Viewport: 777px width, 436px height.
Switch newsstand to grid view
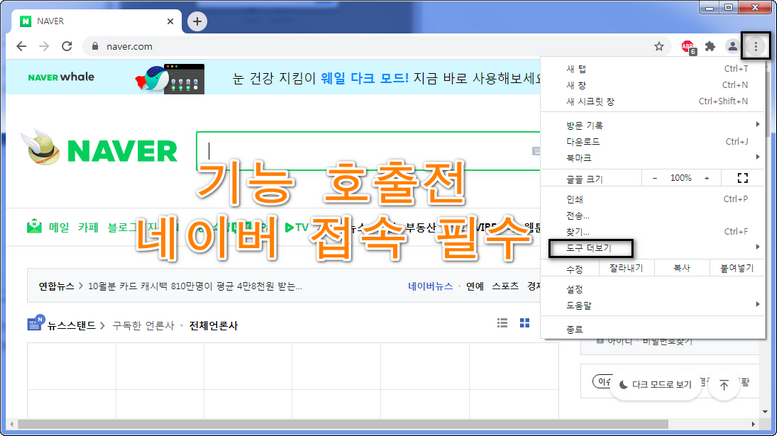pyautogui.click(x=525, y=323)
